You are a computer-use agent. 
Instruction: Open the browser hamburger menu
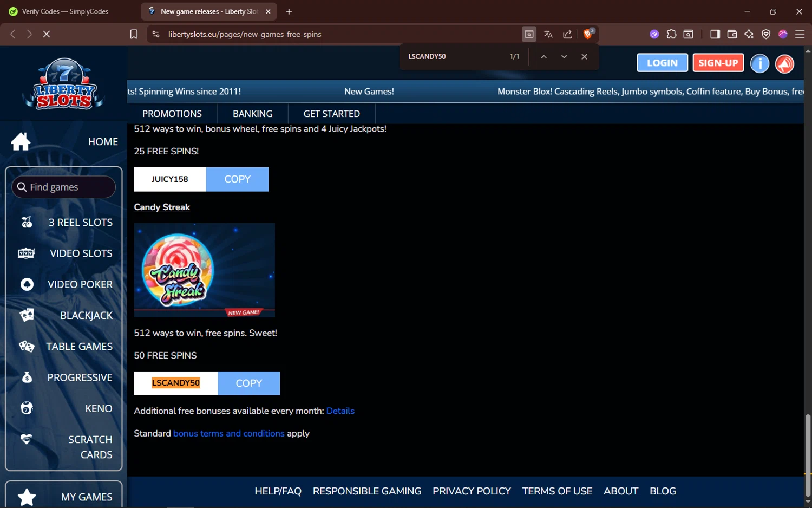[x=800, y=34]
